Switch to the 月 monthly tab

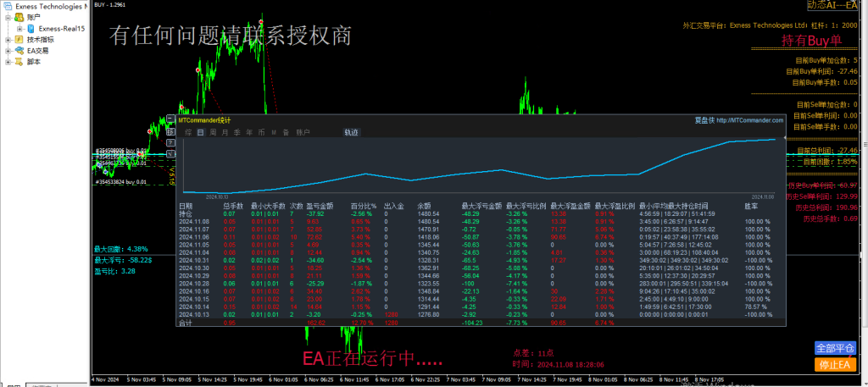click(x=225, y=132)
